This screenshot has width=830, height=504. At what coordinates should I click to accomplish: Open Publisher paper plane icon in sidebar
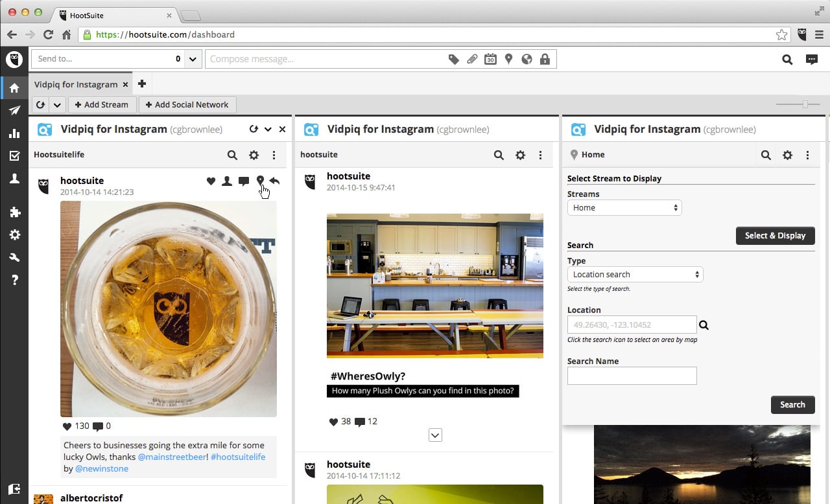pos(14,111)
